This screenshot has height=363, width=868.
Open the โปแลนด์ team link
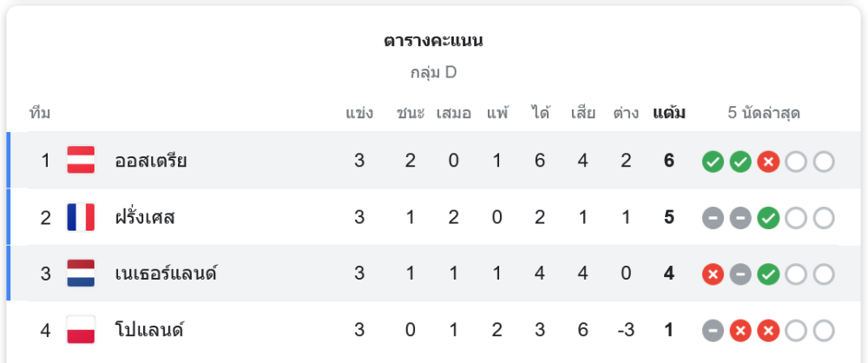pos(149,330)
